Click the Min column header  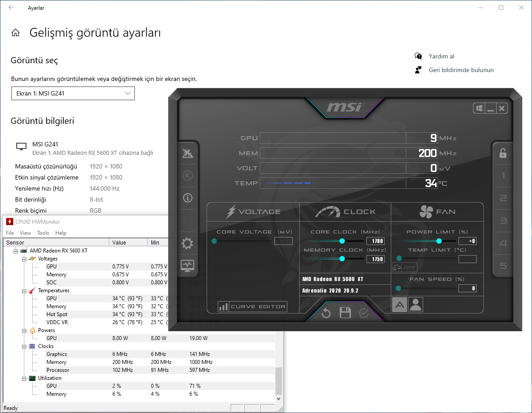pyautogui.click(x=158, y=242)
